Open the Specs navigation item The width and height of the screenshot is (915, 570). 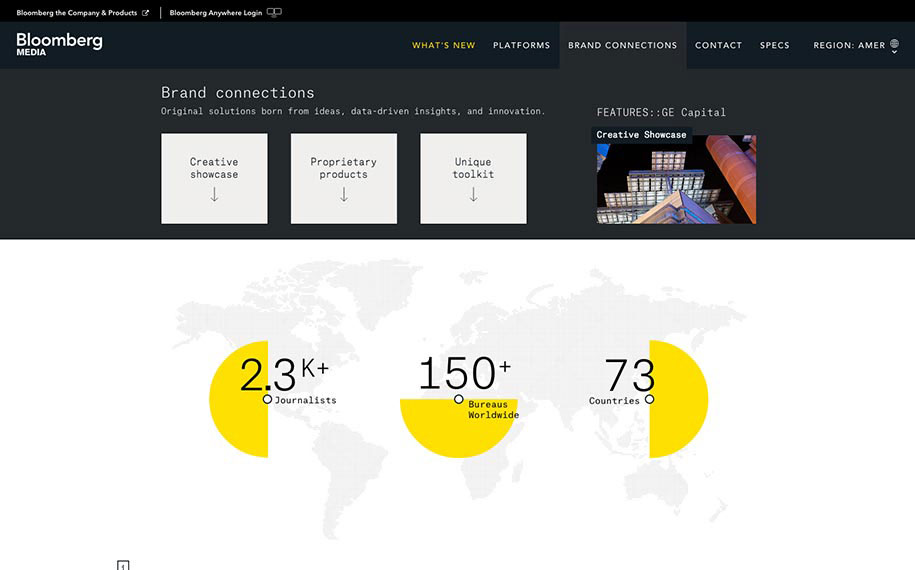774,45
